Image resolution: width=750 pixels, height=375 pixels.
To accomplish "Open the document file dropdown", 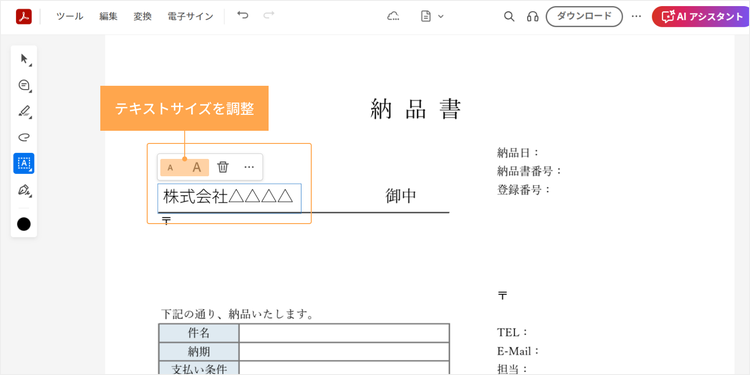I will click(432, 16).
